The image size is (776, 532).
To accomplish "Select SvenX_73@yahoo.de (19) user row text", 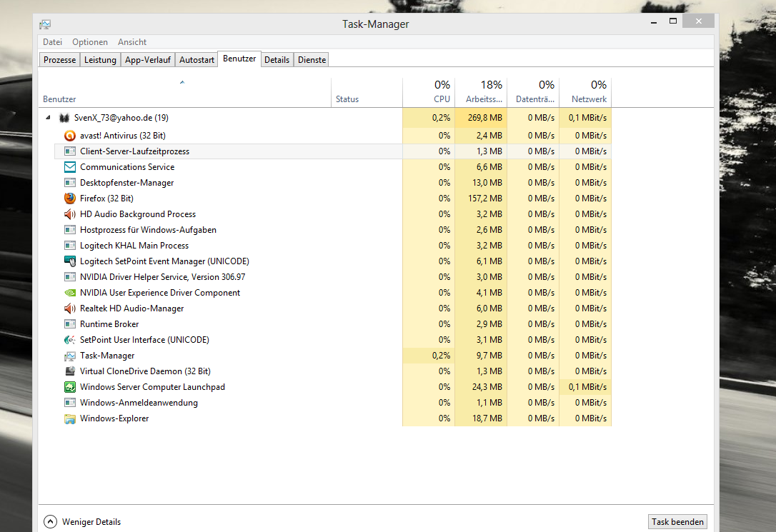I will [x=121, y=118].
